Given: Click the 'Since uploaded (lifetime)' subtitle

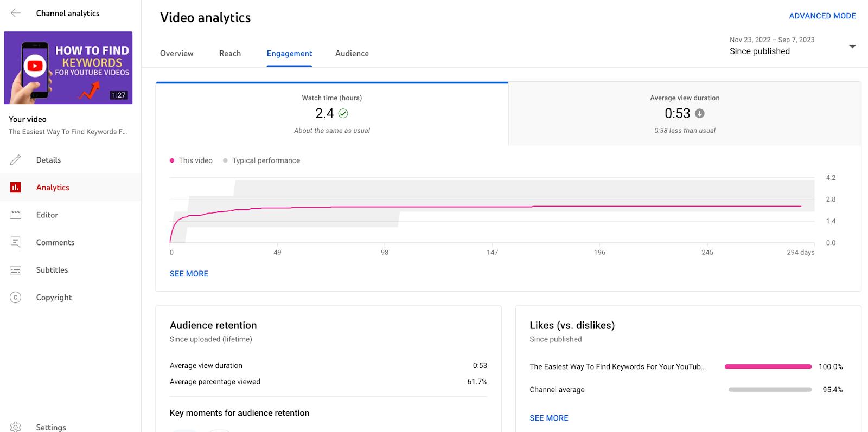Looking at the screenshot, I should click(211, 339).
